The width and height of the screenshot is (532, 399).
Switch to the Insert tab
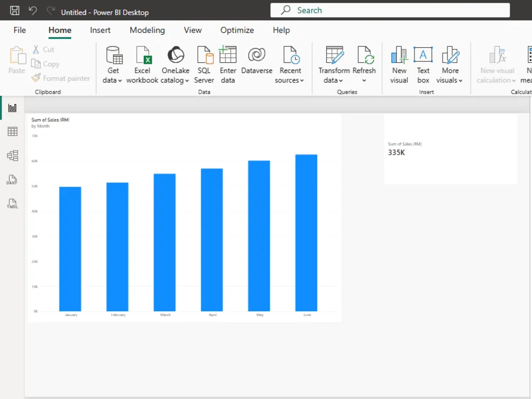point(100,30)
